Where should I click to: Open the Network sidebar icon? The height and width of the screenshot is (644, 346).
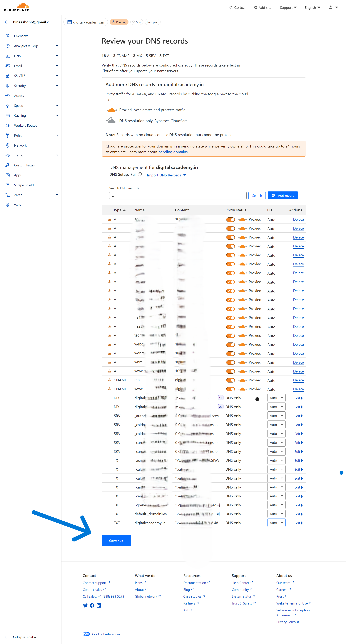(8, 145)
